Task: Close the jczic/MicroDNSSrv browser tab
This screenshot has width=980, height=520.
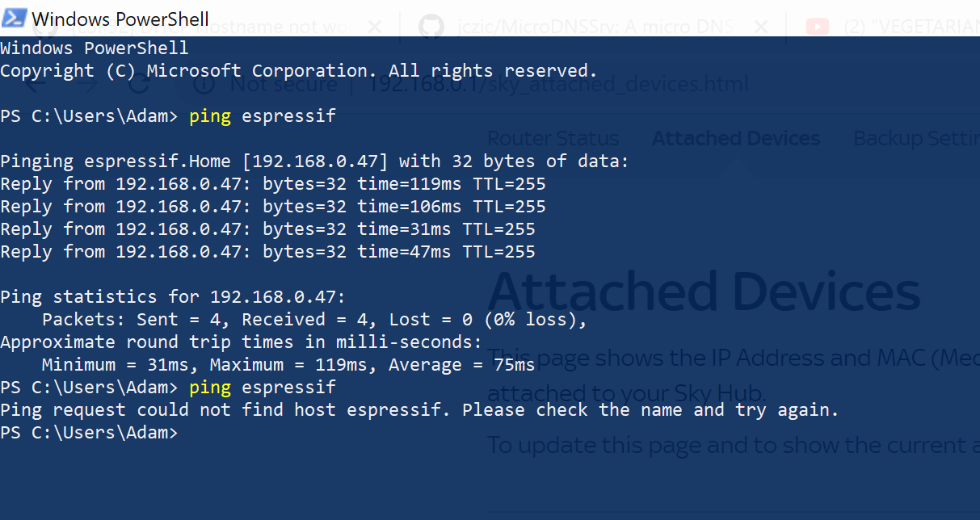Action: click(x=760, y=27)
